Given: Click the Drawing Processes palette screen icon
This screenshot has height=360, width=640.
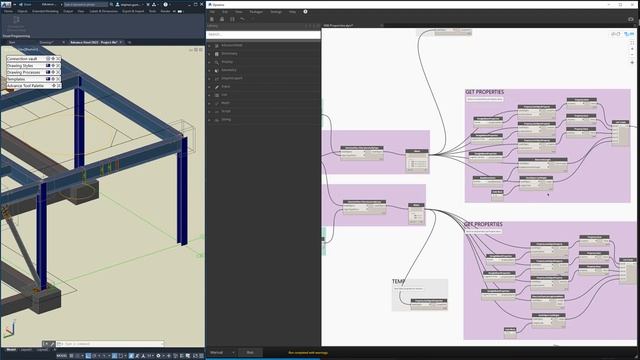Looking at the screenshot, I should pos(48,72).
